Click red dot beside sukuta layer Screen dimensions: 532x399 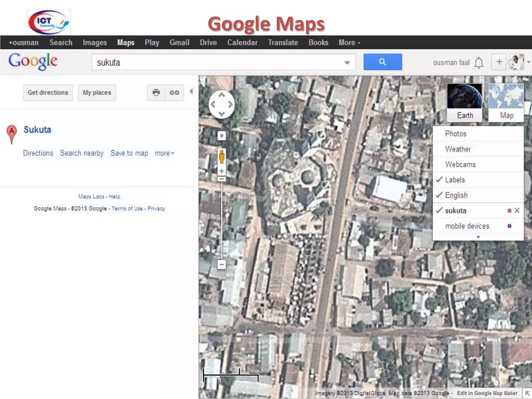(x=509, y=211)
